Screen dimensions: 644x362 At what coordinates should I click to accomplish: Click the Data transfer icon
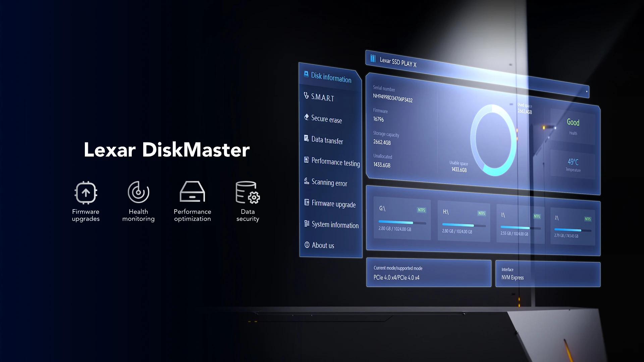(x=306, y=138)
